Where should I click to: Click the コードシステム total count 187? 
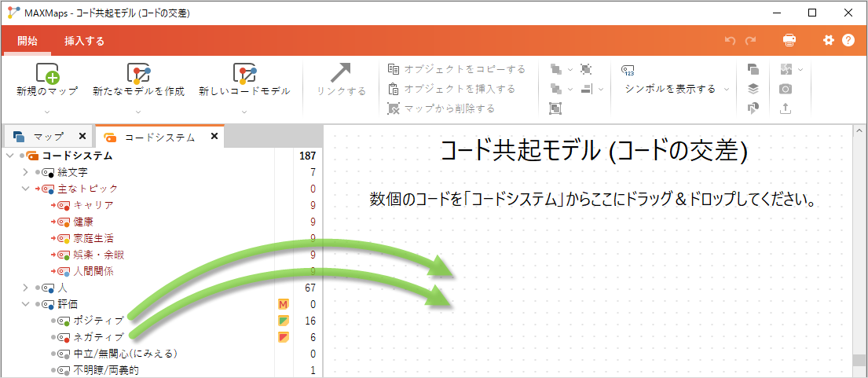pyautogui.click(x=307, y=156)
